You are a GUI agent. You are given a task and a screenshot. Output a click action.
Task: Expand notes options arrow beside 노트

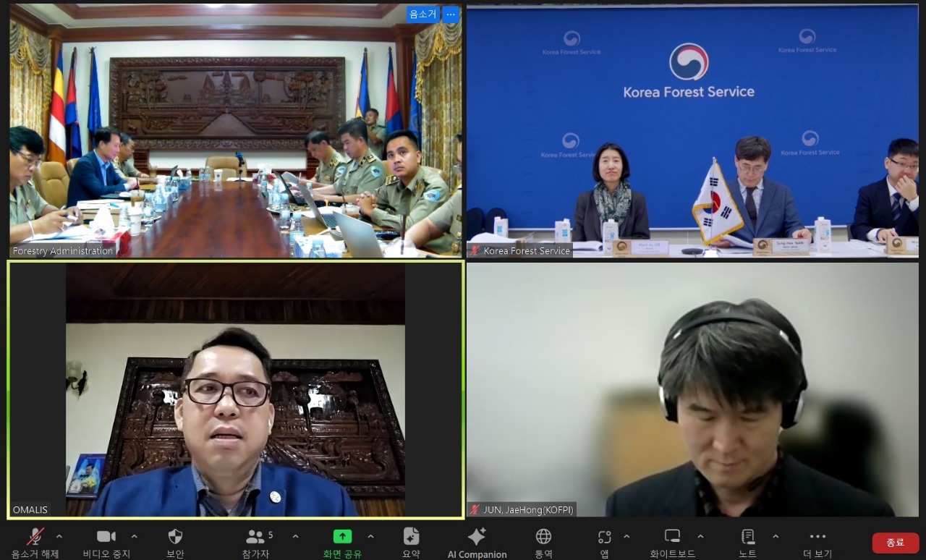[776, 536]
